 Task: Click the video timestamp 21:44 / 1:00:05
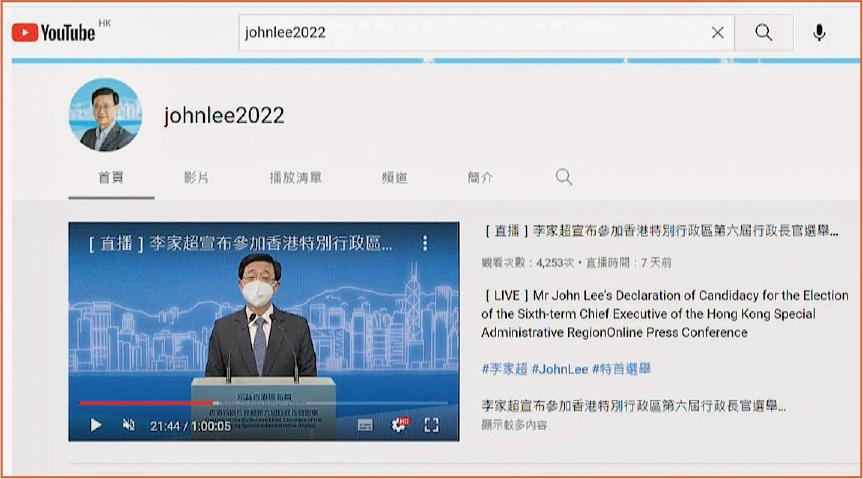click(190, 426)
